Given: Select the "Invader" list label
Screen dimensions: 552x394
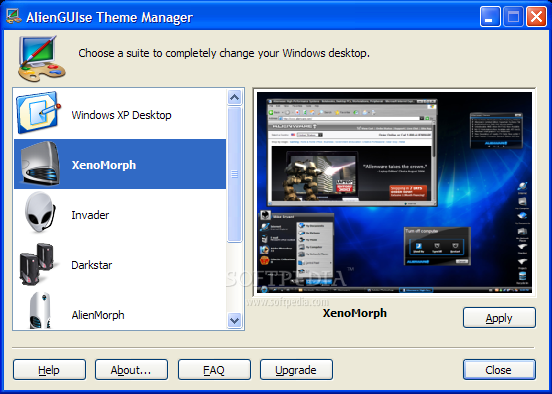Looking at the screenshot, I should coord(90,215).
